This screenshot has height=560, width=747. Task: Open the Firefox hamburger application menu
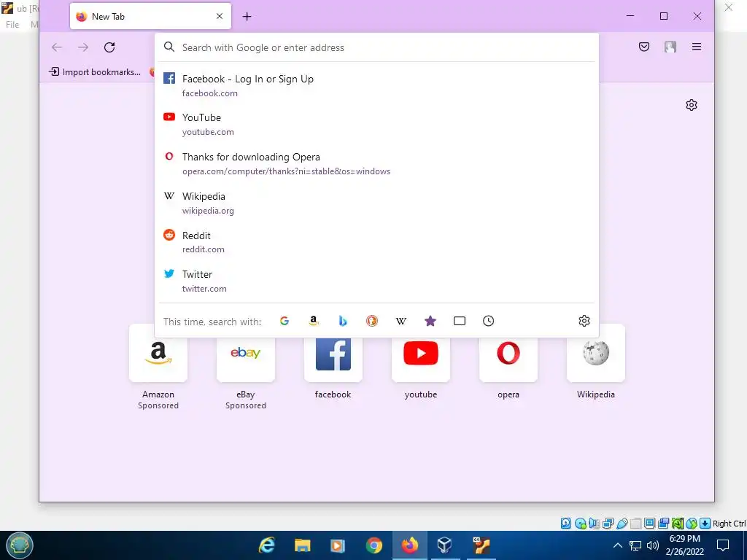[697, 47]
